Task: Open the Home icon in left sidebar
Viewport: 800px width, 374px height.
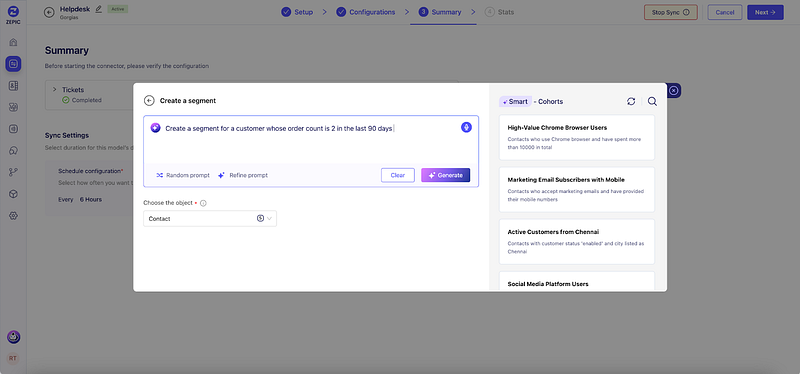Action: tap(13, 42)
